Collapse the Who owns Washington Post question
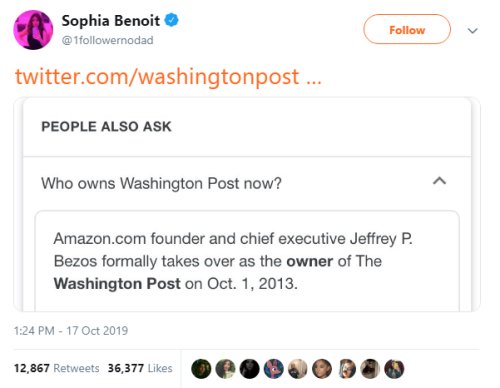Screen dimensions: 500x388 [439, 181]
